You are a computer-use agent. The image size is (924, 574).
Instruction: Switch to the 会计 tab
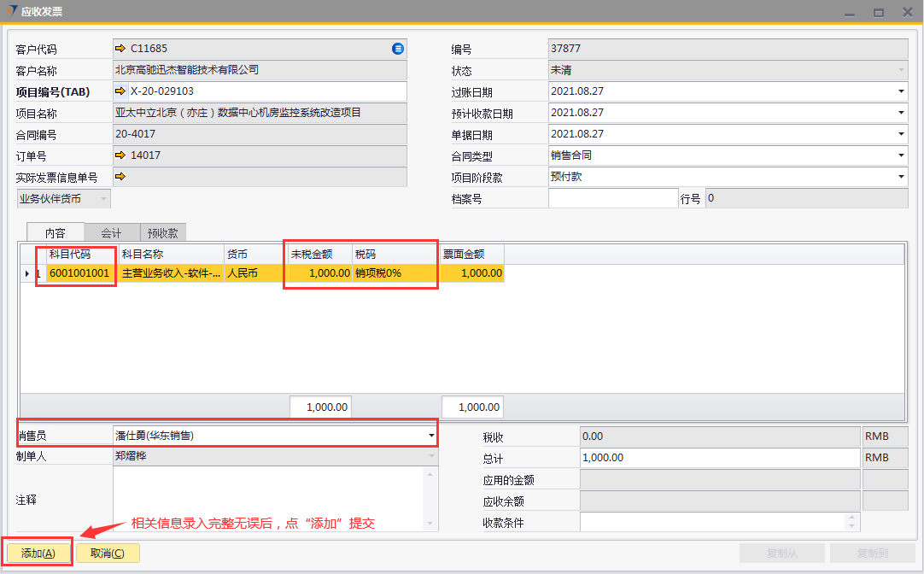coord(111,232)
